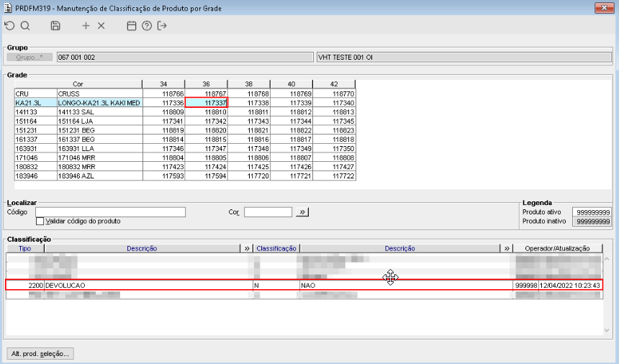Open the calendar toolbar icon

tap(132, 26)
